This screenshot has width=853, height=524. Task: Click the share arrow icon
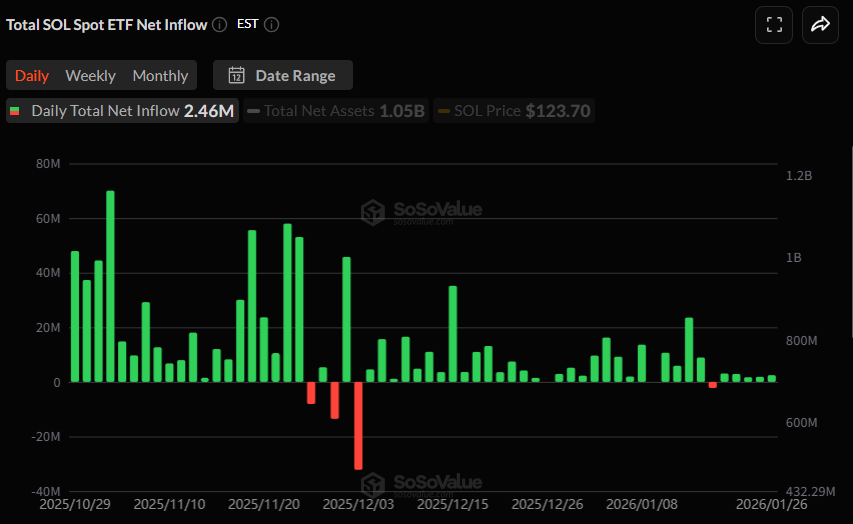pos(820,25)
